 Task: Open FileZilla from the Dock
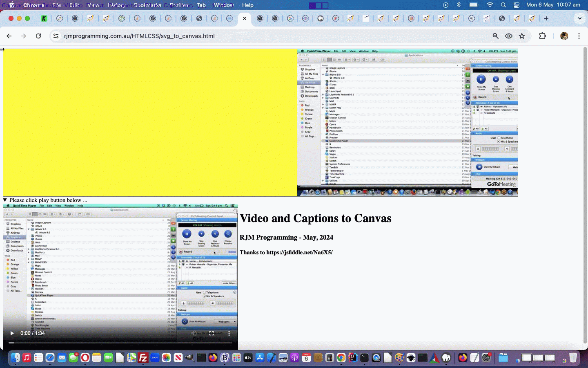pos(143,358)
